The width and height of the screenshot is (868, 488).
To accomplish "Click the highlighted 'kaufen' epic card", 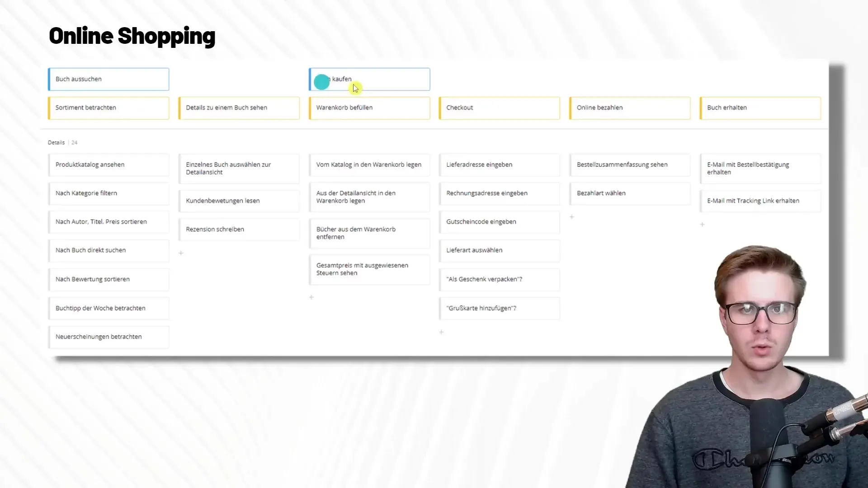I will (369, 79).
